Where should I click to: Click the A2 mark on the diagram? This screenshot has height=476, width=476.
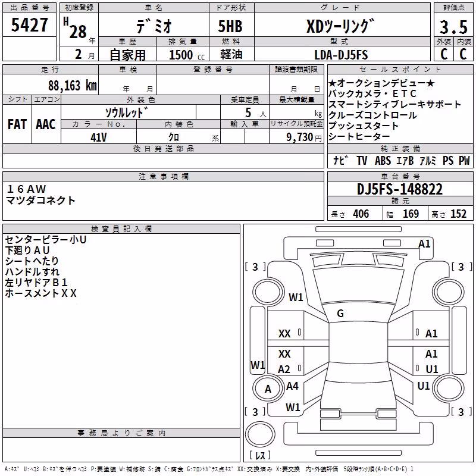click(x=284, y=369)
